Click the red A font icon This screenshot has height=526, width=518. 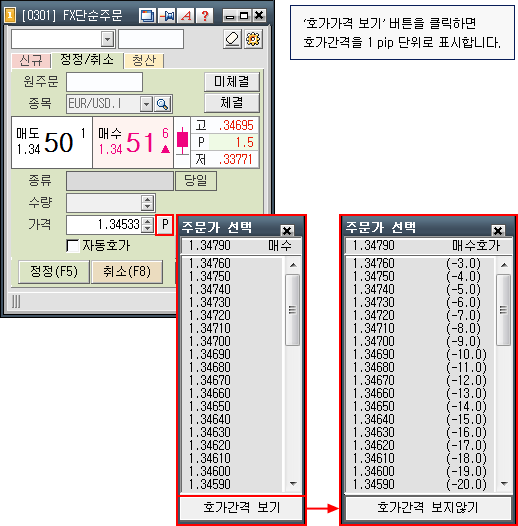coord(186,15)
